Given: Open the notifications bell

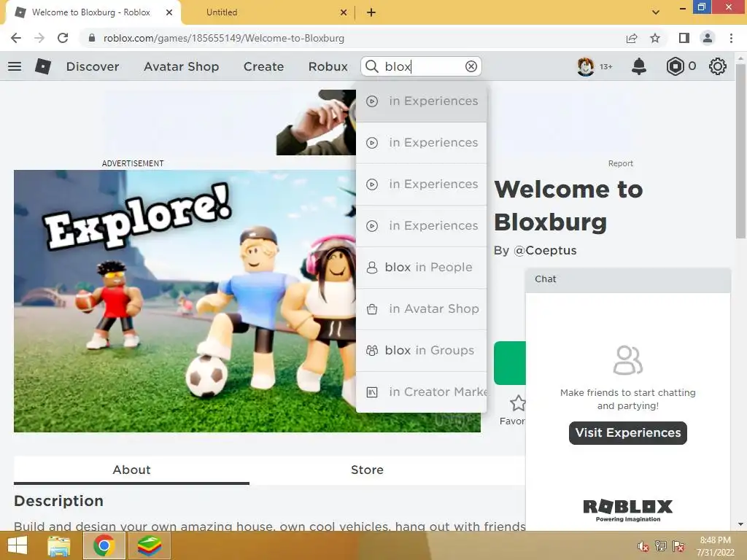Looking at the screenshot, I should click(639, 66).
